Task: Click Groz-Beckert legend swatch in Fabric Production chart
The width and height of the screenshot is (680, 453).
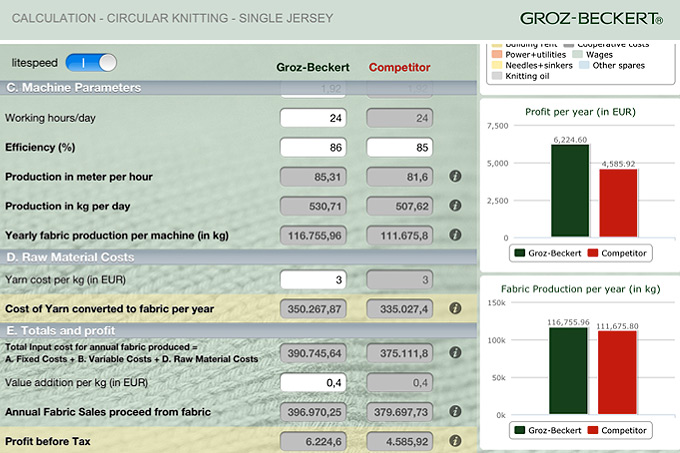Action: pos(520,430)
